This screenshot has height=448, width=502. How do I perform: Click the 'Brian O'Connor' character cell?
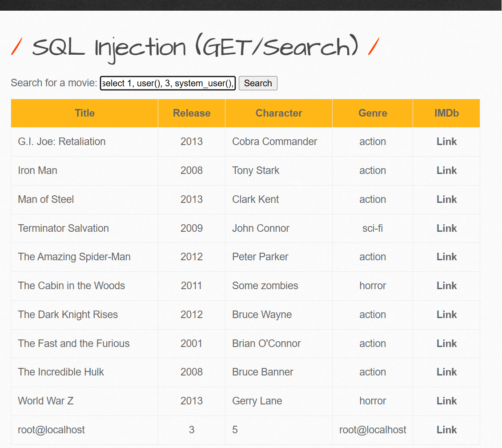click(x=278, y=343)
